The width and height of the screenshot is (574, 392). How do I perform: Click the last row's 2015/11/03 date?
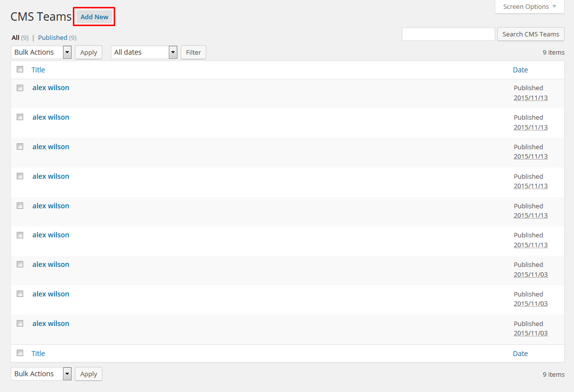(x=531, y=333)
